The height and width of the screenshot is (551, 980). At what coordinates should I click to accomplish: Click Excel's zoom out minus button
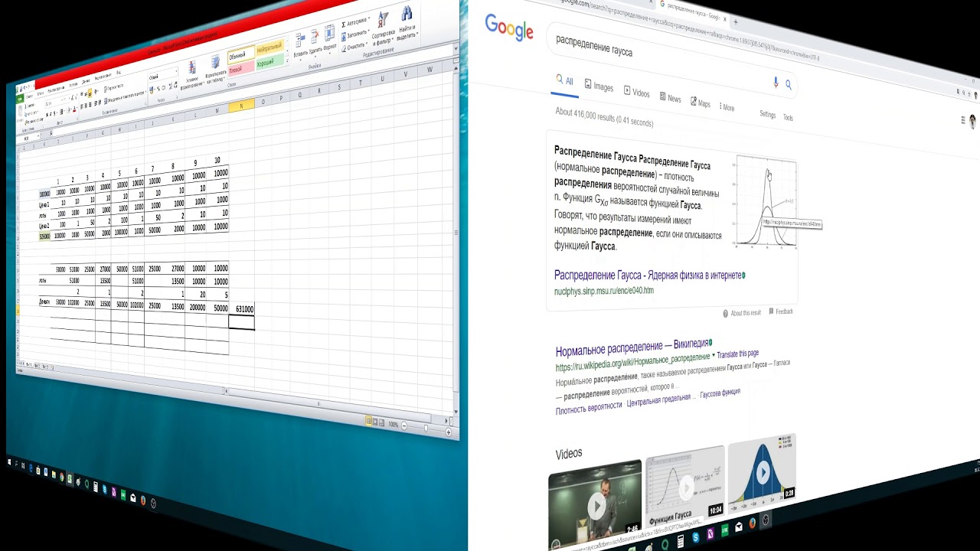pyautogui.click(x=404, y=425)
